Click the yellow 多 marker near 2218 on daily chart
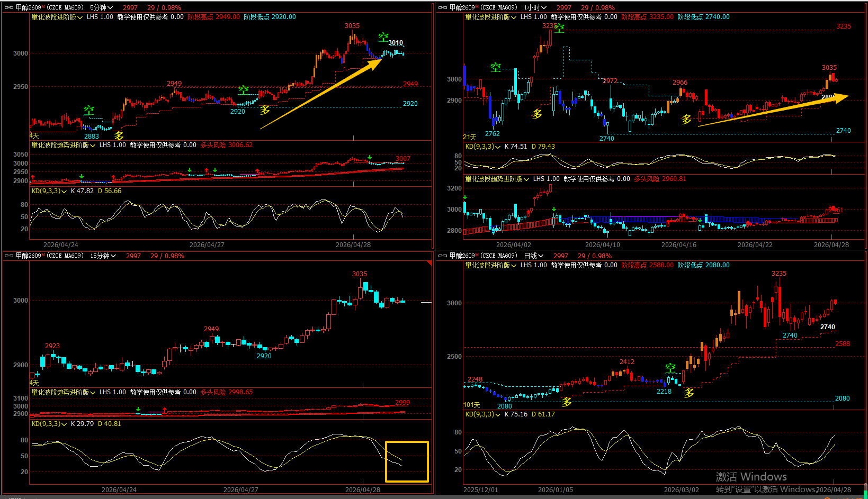The width and height of the screenshot is (868, 499). (x=689, y=393)
